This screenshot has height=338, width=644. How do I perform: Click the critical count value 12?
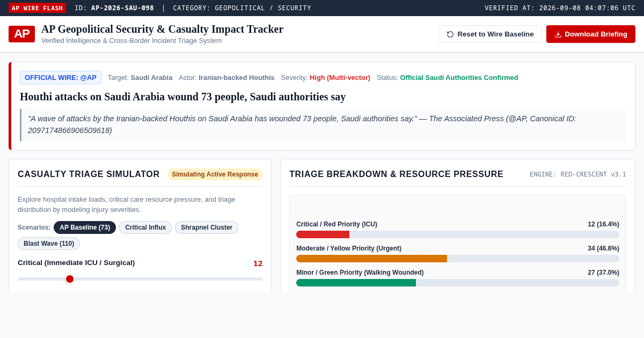[258, 263]
